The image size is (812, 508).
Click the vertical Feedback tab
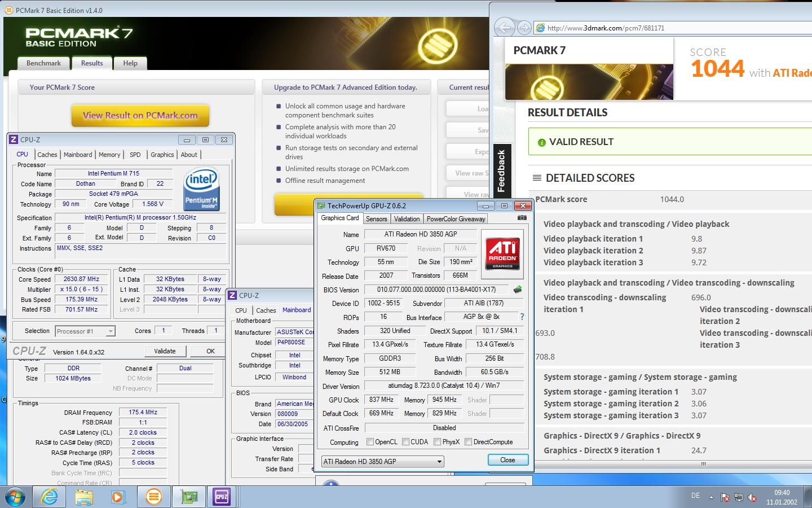click(501, 171)
